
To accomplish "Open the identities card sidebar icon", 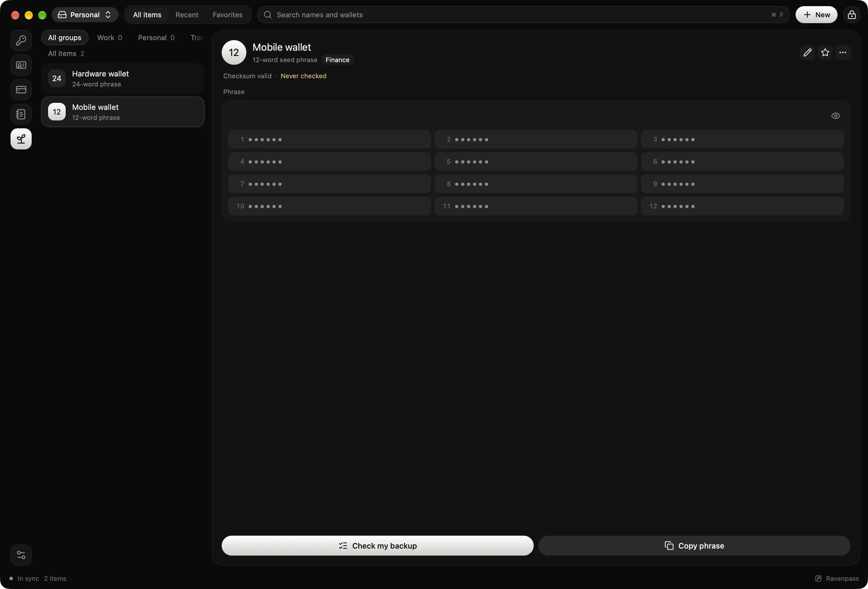I will click(21, 65).
